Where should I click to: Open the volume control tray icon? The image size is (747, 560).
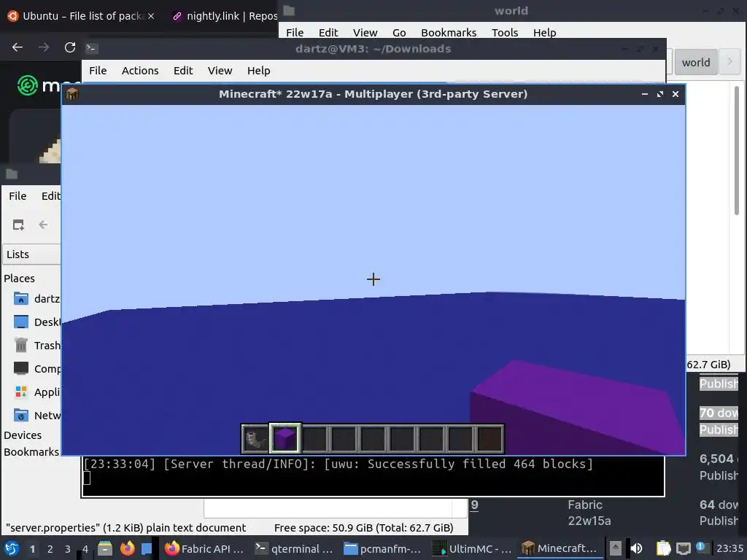[x=636, y=548]
